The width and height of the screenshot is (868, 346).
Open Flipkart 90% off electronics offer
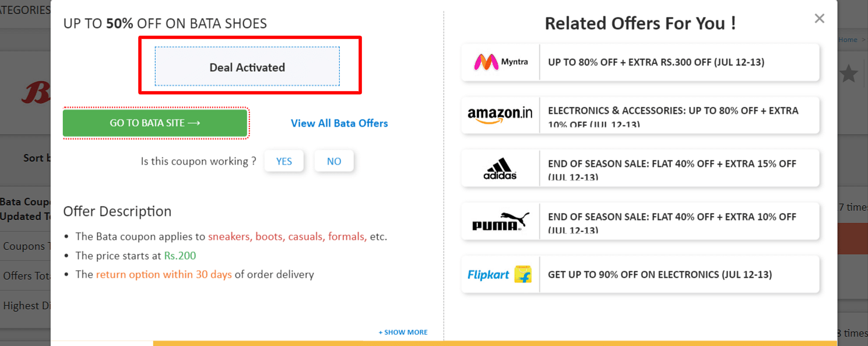pyautogui.click(x=660, y=274)
